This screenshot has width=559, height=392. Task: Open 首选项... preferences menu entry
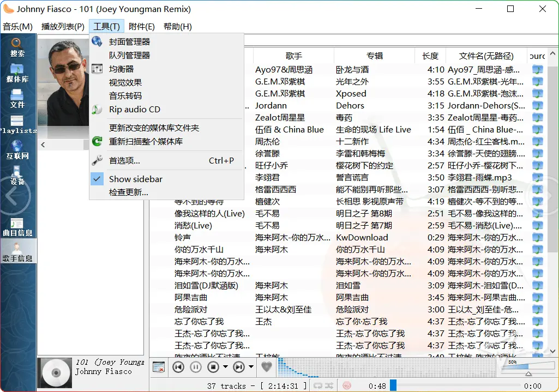(166, 160)
